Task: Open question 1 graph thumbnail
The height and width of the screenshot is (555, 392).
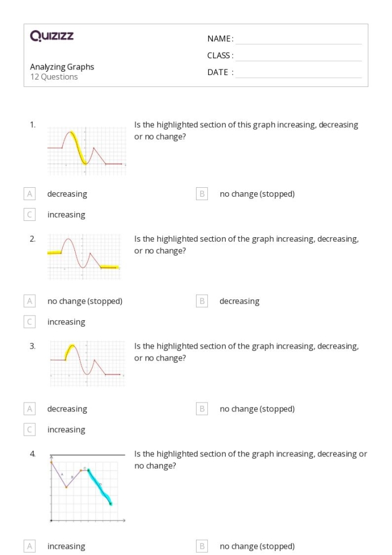Action: [x=87, y=151]
